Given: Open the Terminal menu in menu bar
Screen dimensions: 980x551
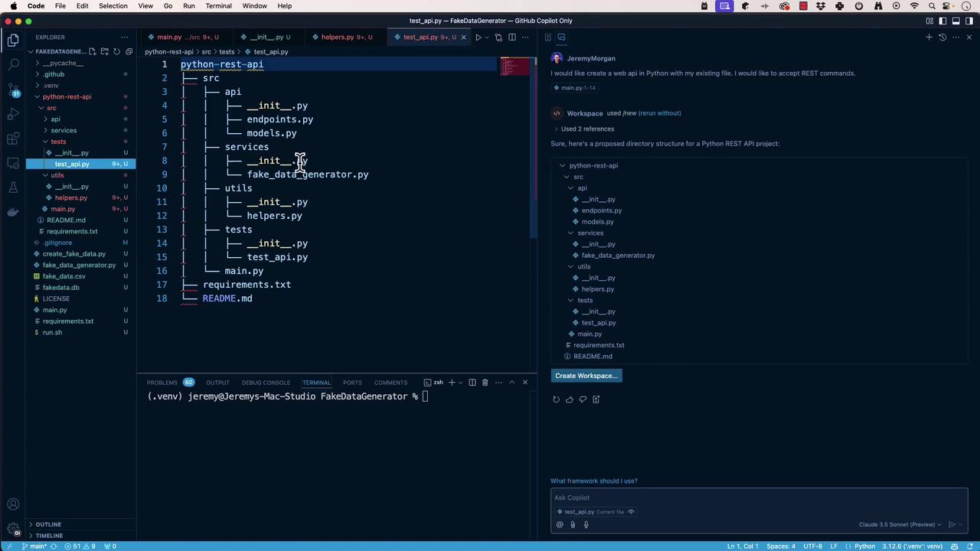Looking at the screenshot, I should (218, 6).
